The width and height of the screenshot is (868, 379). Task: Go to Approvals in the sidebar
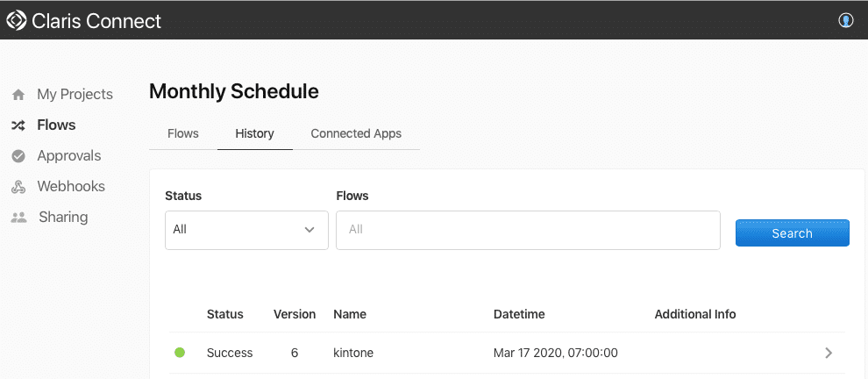point(68,156)
